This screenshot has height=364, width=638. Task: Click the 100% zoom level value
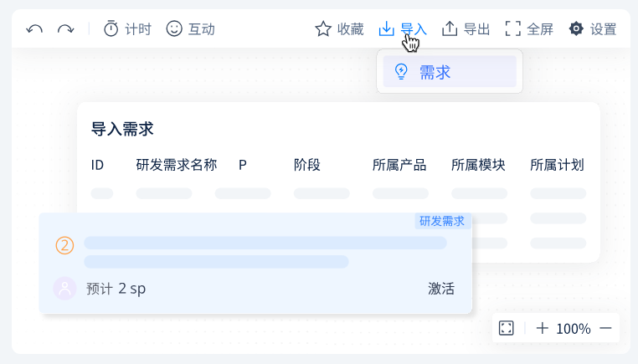point(574,329)
